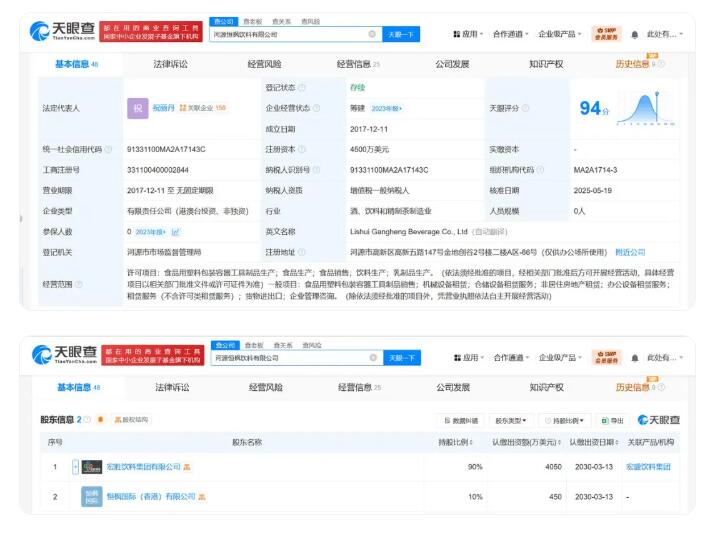The image size is (708, 534).
Task: Open the 持股比例 sort dropdown
Action: click(x=565, y=420)
